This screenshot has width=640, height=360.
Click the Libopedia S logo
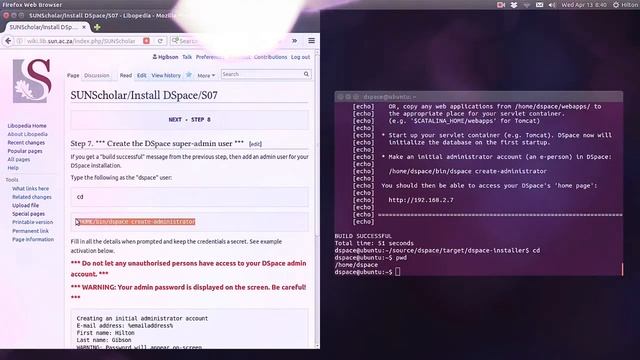click(32, 80)
